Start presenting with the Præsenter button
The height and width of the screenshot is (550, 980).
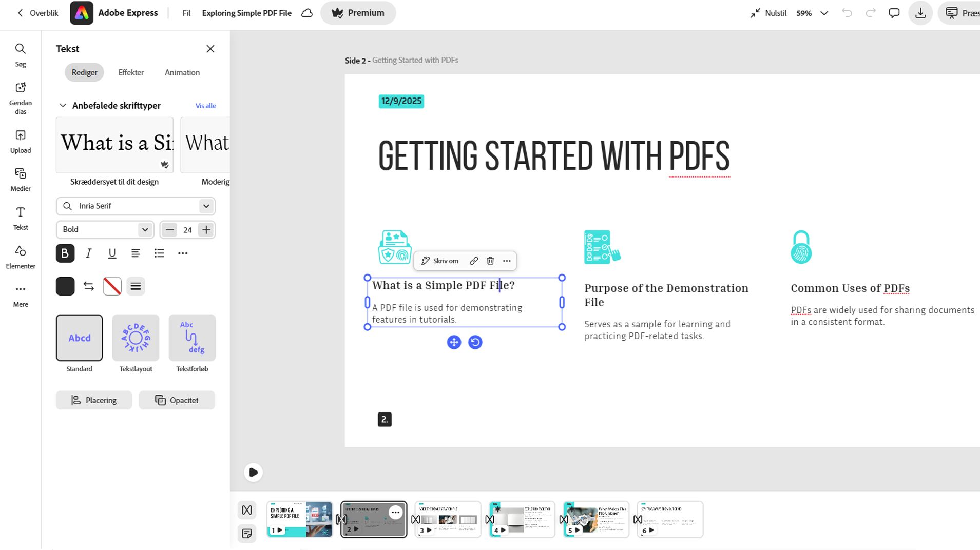tap(960, 13)
